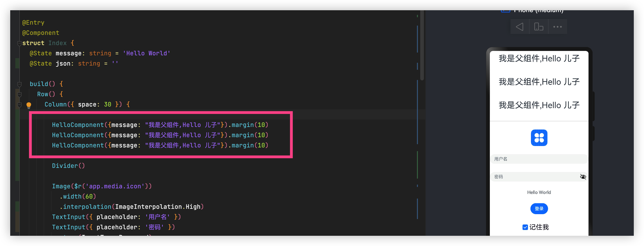Click the @State json declaration line
This screenshot has width=644, height=246.
click(74, 64)
